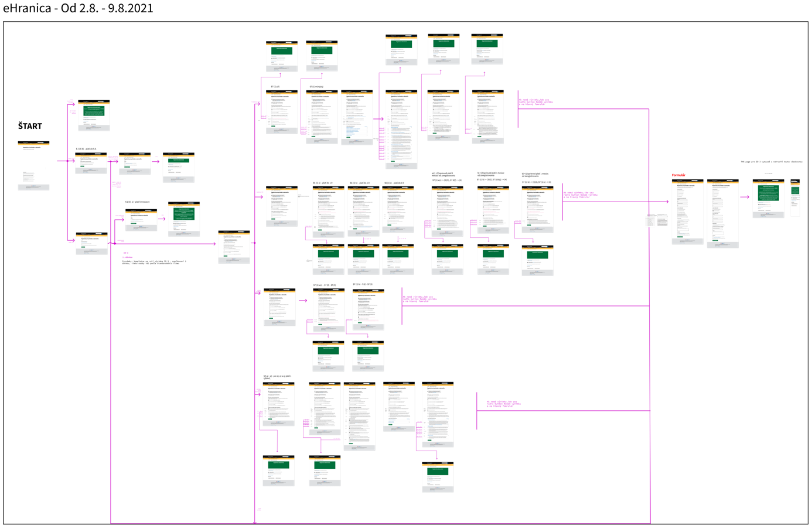Select the Poznámky note about výnimka §§ 3
The height and width of the screenshot is (528, 812).
(x=154, y=263)
